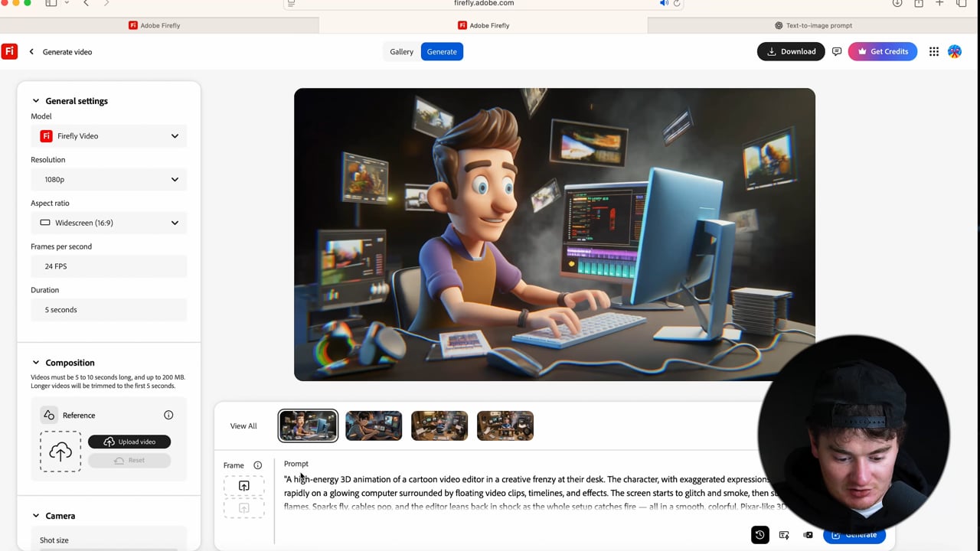Viewport: 980px width, 551px height.
Task: Select the first generated video thumbnail
Action: (x=308, y=426)
